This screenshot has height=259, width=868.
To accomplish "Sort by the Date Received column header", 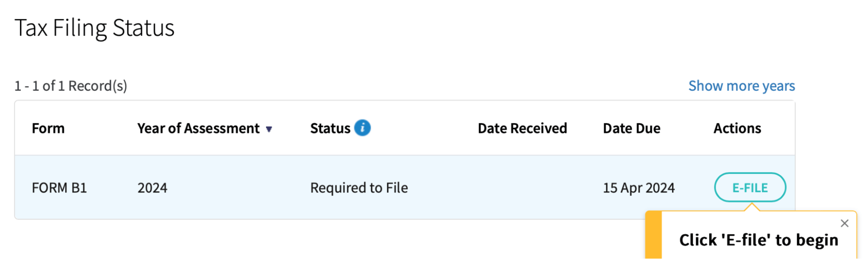I will [522, 128].
